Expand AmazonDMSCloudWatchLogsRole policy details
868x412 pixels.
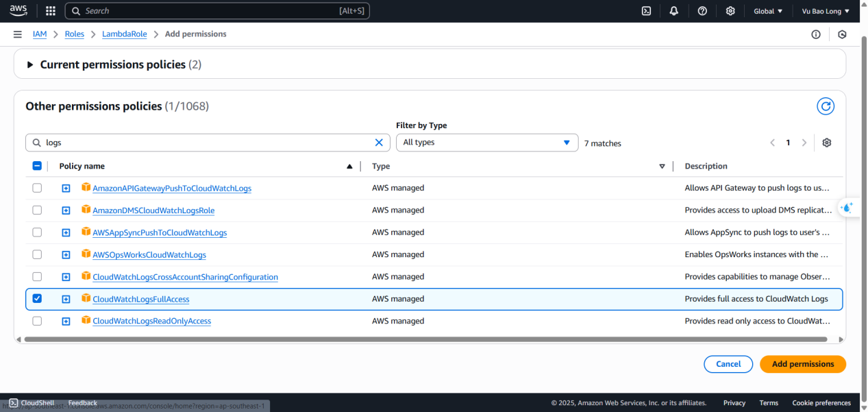point(66,210)
